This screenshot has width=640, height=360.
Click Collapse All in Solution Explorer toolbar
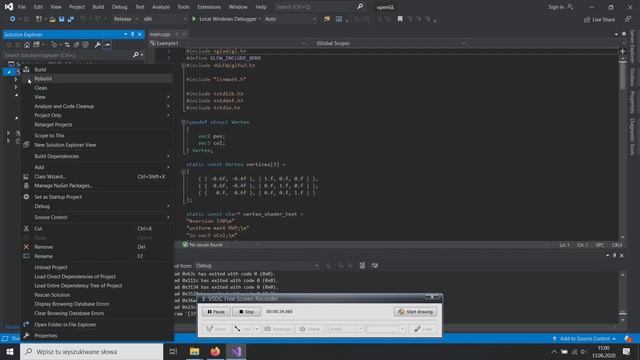click(76, 44)
